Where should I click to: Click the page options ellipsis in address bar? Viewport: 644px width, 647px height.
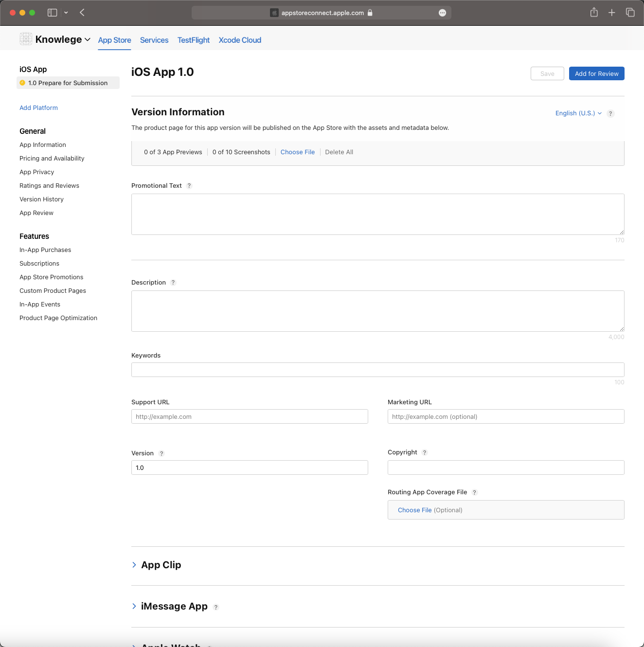point(442,13)
